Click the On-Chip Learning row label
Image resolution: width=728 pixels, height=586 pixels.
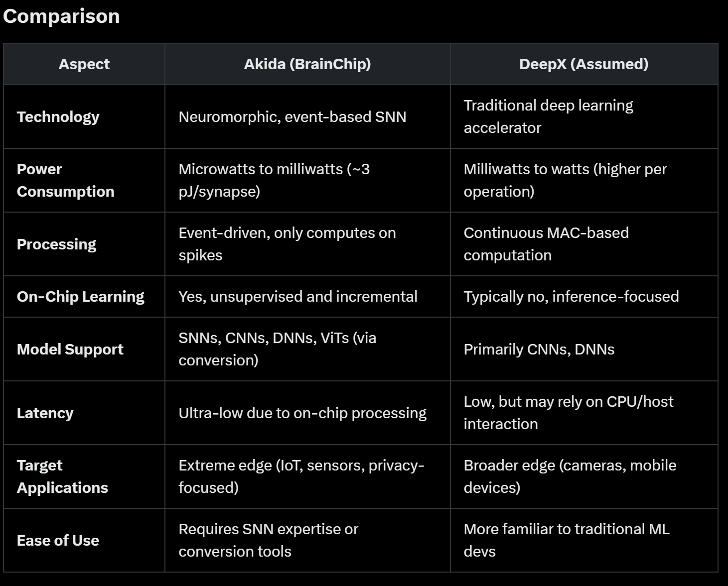(81, 297)
